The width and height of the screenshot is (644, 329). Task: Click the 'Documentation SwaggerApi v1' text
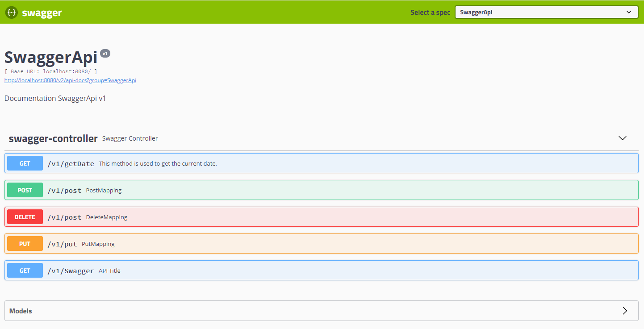click(55, 98)
